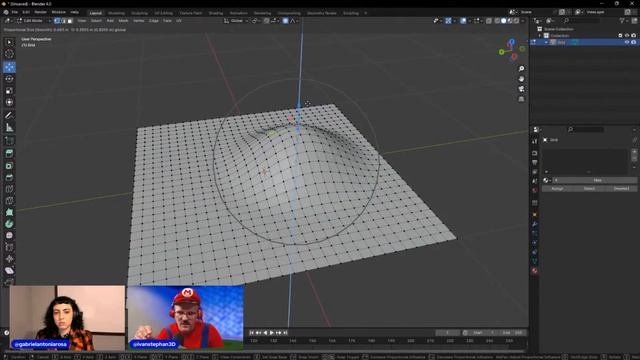Activate the 3D Cursor tool
640x360 pixels.
pos(9,54)
